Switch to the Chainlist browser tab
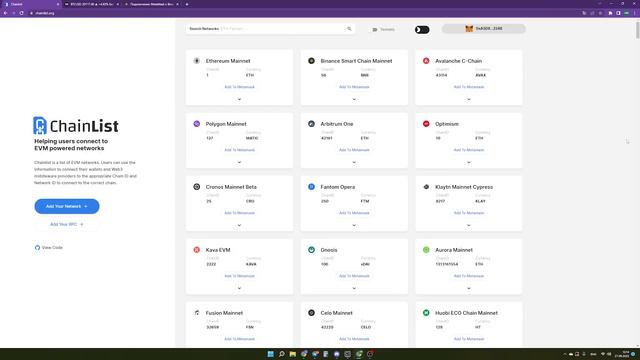This screenshot has width=640, height=360. (x=31, y=4)
